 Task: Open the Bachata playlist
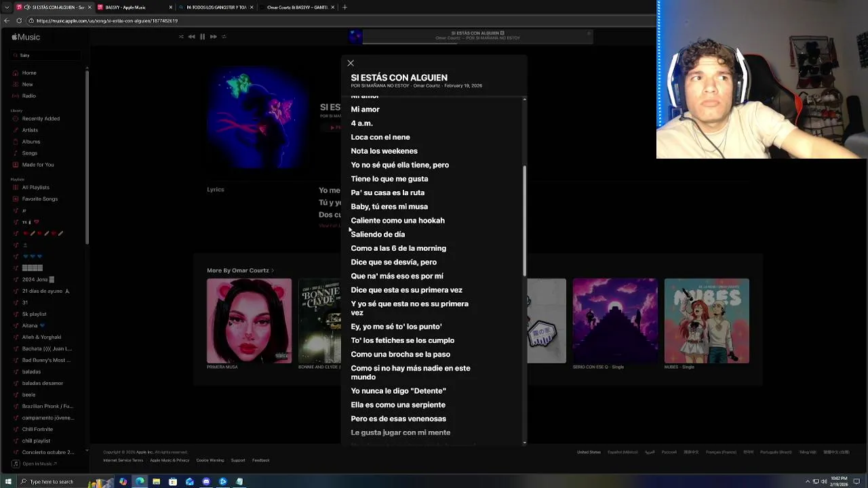pos(47,348)
